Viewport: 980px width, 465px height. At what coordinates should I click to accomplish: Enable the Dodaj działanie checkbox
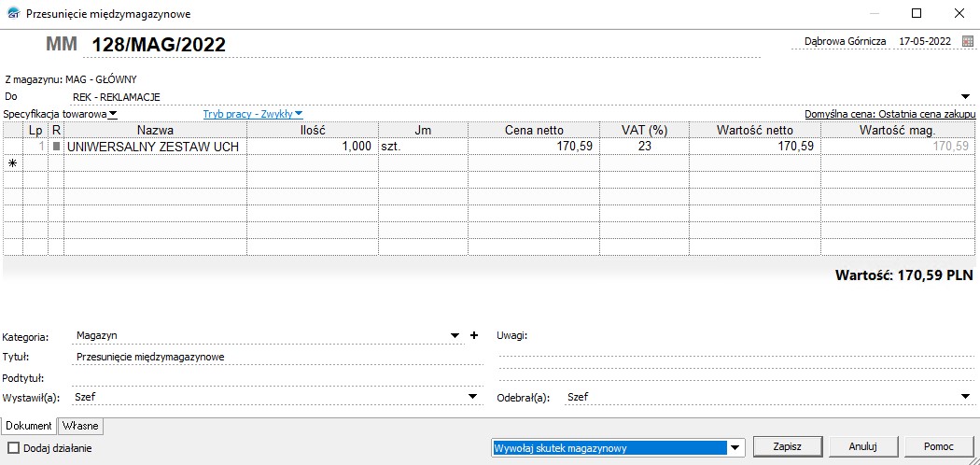coord(13,448)
